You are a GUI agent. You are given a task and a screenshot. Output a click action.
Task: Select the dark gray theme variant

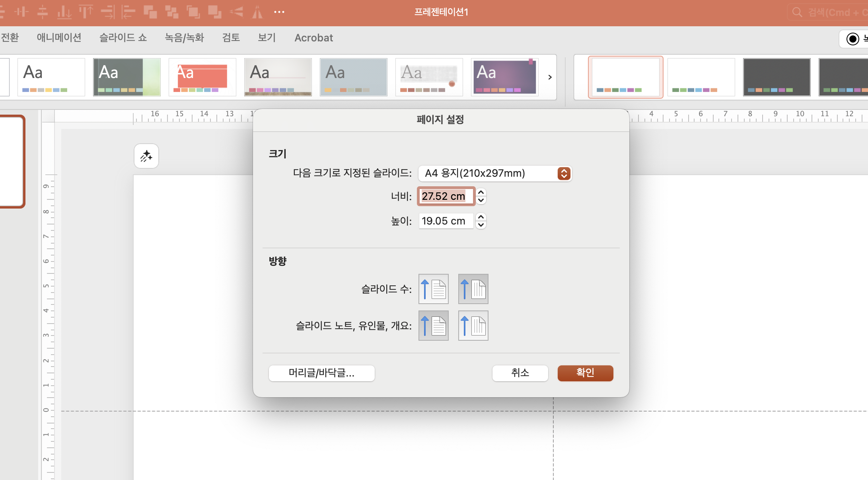pyautogui.click(x=777, y=77)
